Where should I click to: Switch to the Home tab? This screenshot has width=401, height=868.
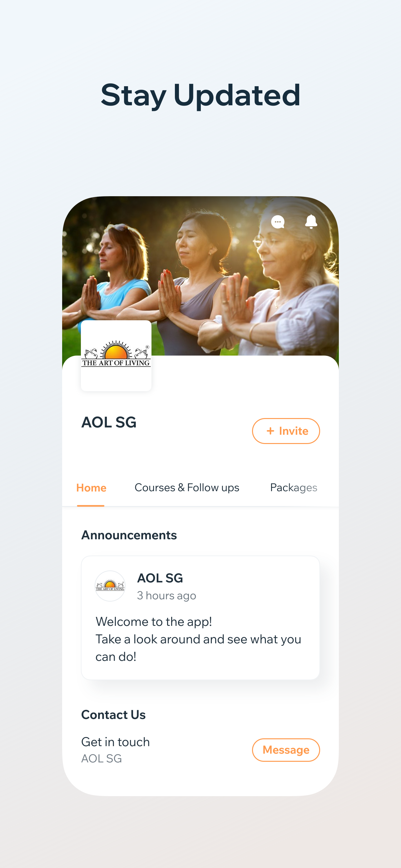[91, 487]
